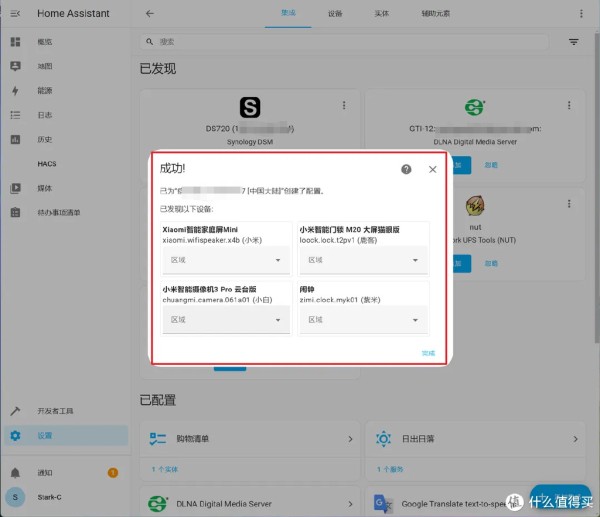Go to 地图 map in sidebar

pos(45,66)
